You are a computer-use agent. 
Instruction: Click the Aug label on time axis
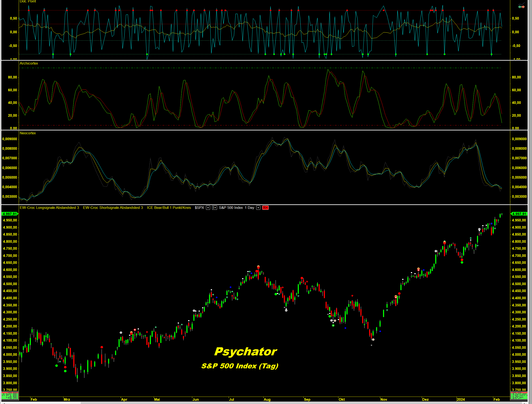(267, 399)
